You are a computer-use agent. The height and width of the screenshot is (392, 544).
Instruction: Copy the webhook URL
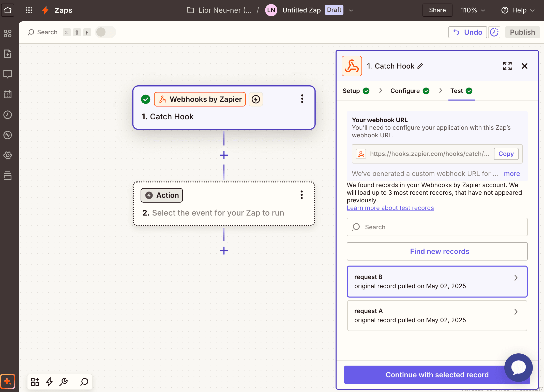pos(506,154)
